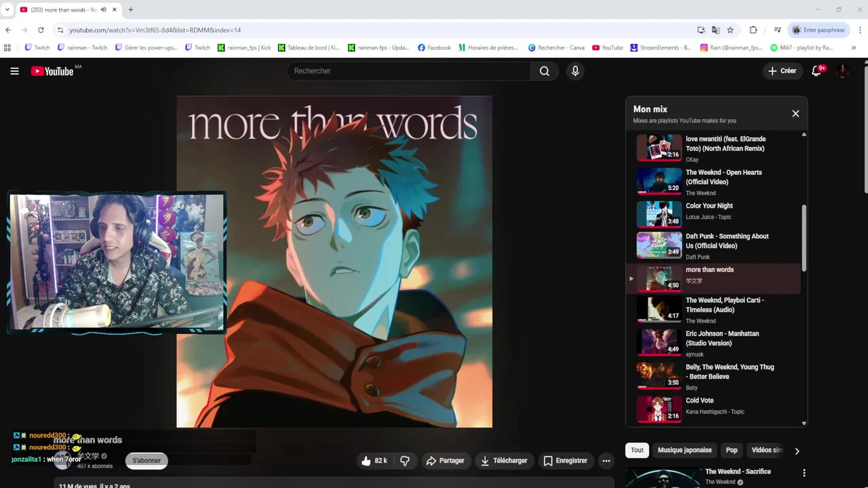This screenshot has height=488, width=868.
Task: Show more bookmarks with chevron
Action: [854, 47]
